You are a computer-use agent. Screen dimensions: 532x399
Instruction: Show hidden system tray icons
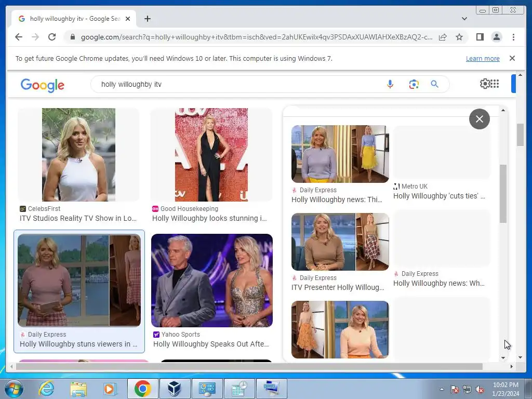pyautogui.click(x=442, y=389)
